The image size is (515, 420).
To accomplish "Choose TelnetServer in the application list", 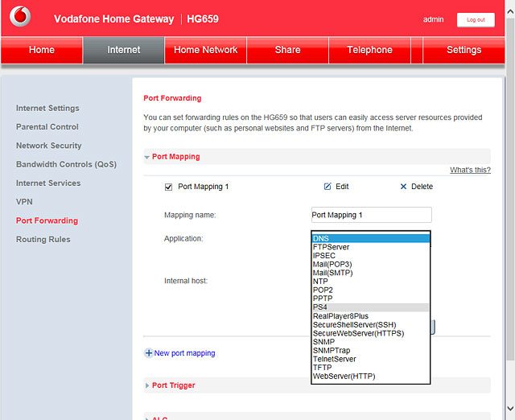I will [x=370, y=359].
